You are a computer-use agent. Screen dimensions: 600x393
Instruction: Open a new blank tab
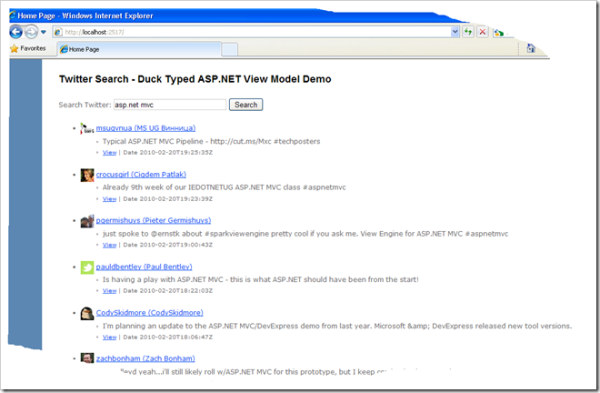click(x=230, y=49)
